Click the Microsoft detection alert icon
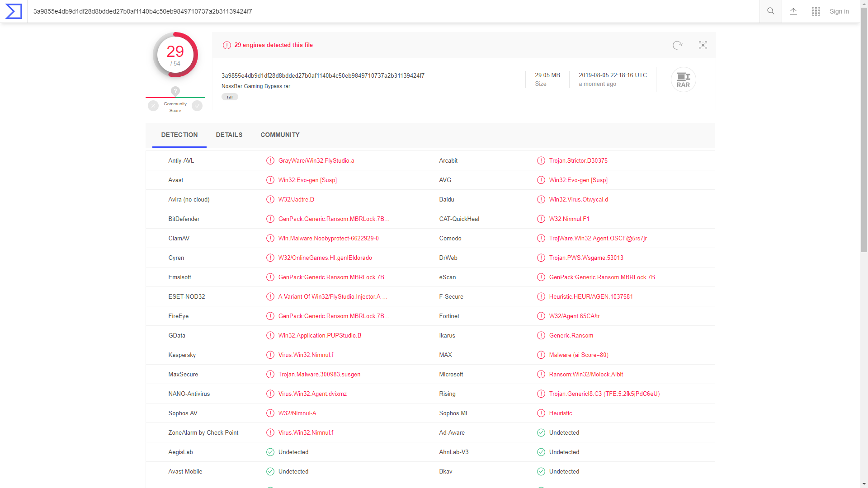The height and width of the screenshot is (488, 868). (x=541, y=375)
